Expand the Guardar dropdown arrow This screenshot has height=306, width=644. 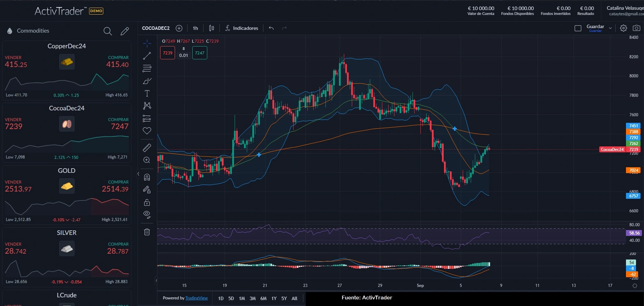610,28
